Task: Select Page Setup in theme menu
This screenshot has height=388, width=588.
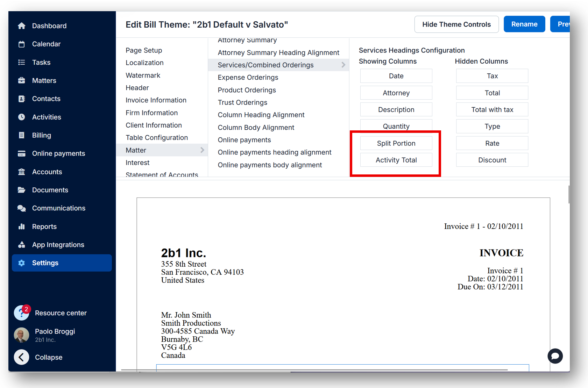Action: tap(144, 50)
